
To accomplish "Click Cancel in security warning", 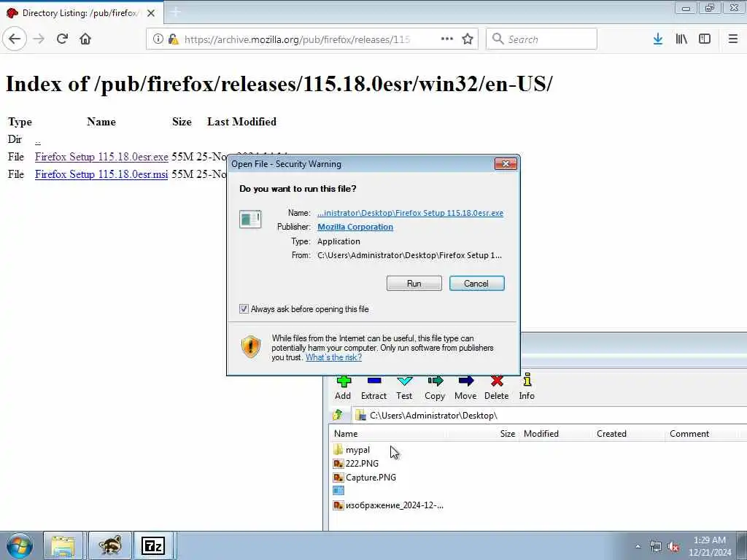I will (476, 284).
